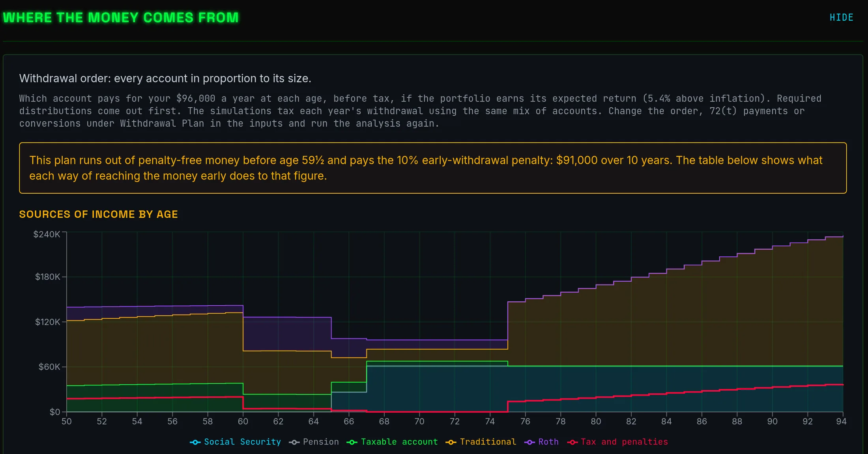The height and width of the screenshot is (454, 868).
Task: Click the $240K y-axis label
Action: click(x=47, y=234)
